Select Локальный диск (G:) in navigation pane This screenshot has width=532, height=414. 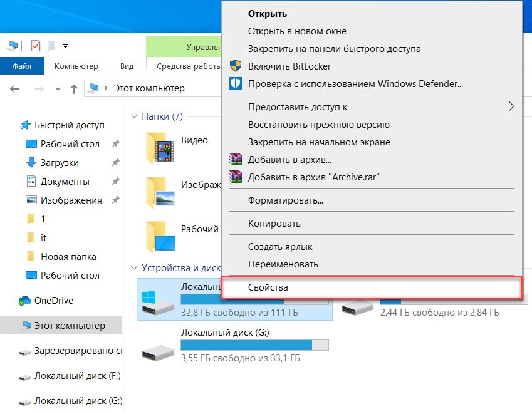pos(78,401)
